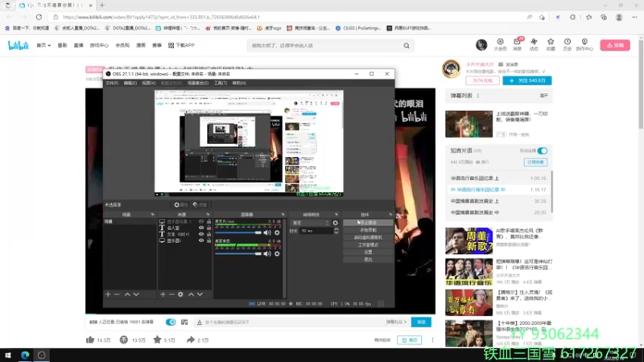Screen dimensions: 644x362
Task: Enable 工作室模式 studio mode
Action: click(368, 245)
